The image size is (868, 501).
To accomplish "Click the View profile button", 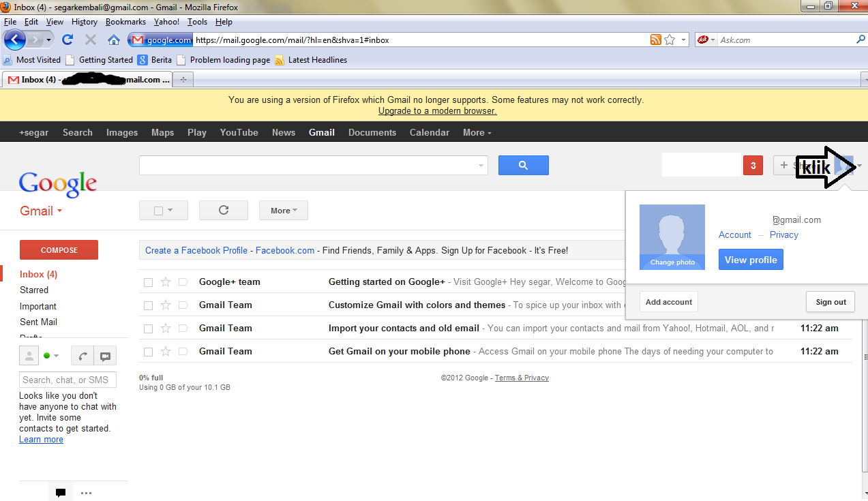I will [751, 260].
